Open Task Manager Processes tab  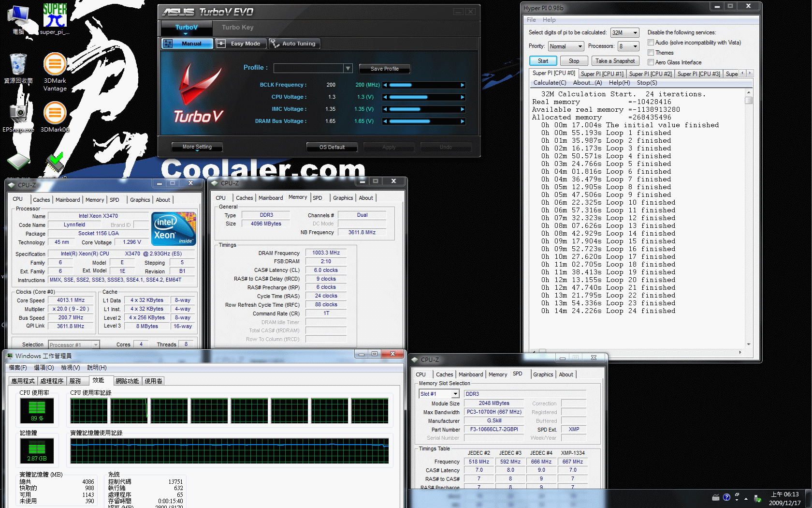coord(52,381)
